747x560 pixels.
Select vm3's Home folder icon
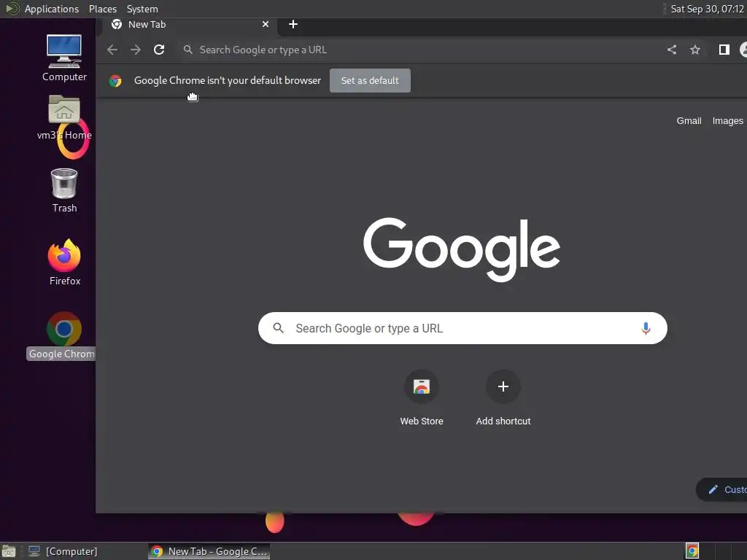point(64,117)
